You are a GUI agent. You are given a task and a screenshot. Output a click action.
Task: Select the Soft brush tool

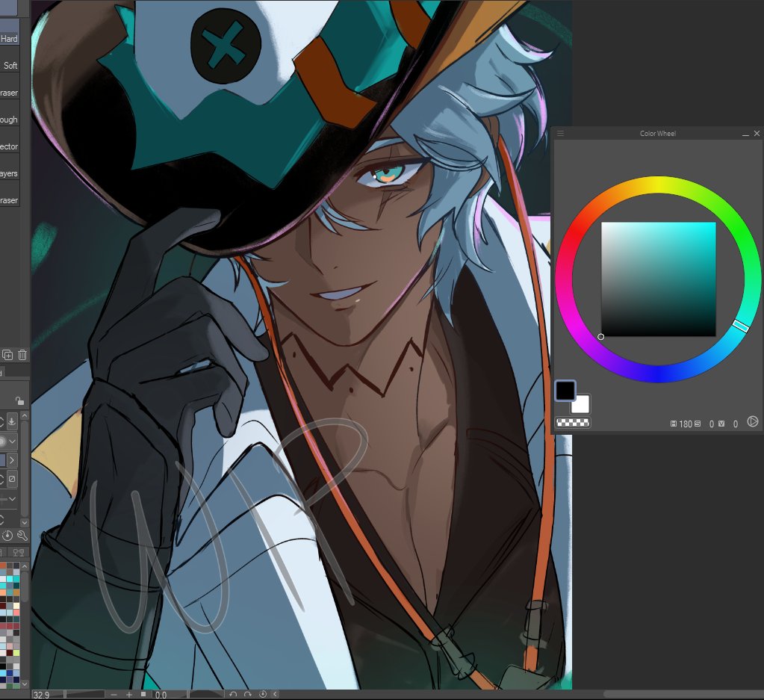coord(10,65)
